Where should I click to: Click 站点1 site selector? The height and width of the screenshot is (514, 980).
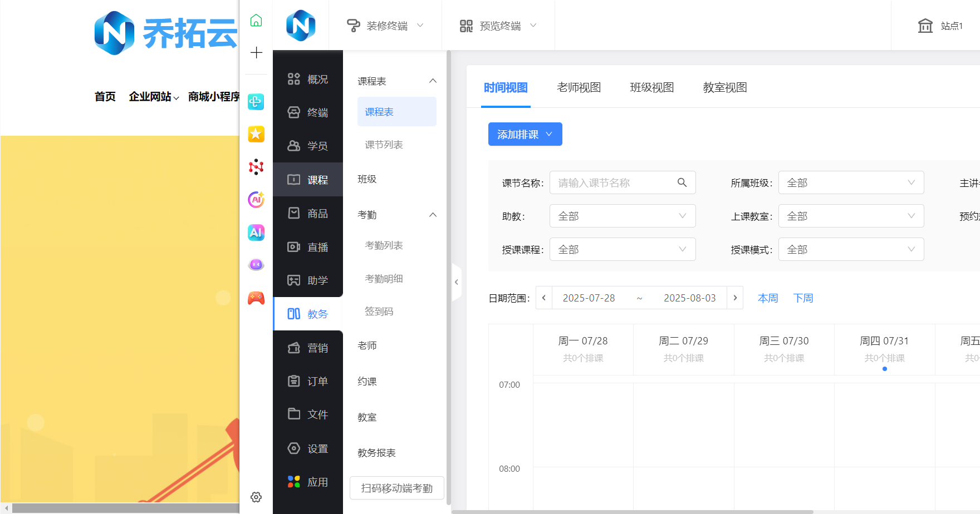coord(940,26)
